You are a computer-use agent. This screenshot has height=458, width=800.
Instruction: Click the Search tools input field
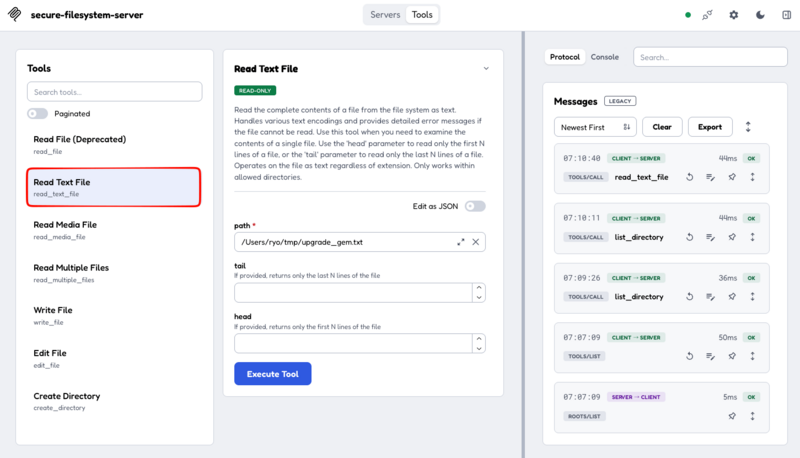[x=115, y=92]
